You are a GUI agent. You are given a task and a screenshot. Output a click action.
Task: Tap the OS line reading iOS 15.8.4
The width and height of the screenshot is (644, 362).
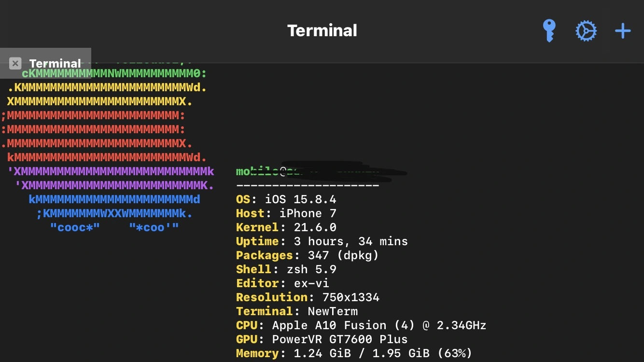coord(286,199)
